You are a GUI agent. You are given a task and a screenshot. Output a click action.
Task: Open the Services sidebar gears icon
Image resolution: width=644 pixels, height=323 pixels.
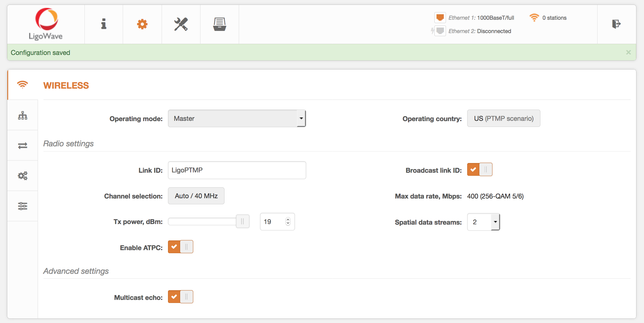click(x=22, y=175)
